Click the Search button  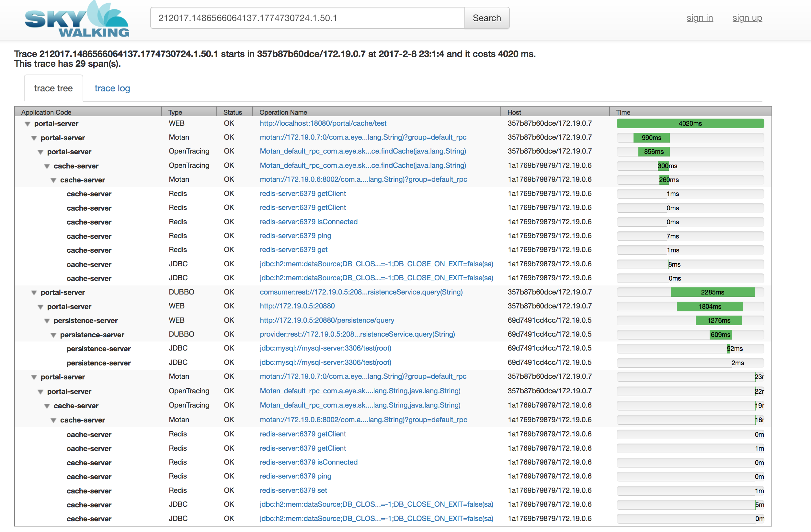(x=486, y=18)
